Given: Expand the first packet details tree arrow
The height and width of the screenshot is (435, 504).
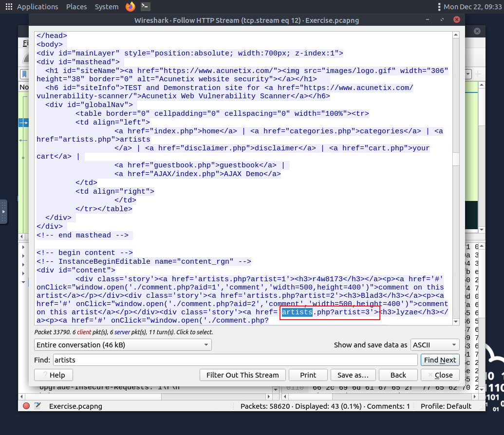Looking at the screenshot, I should pyautogui.click(x=23, y=247).
